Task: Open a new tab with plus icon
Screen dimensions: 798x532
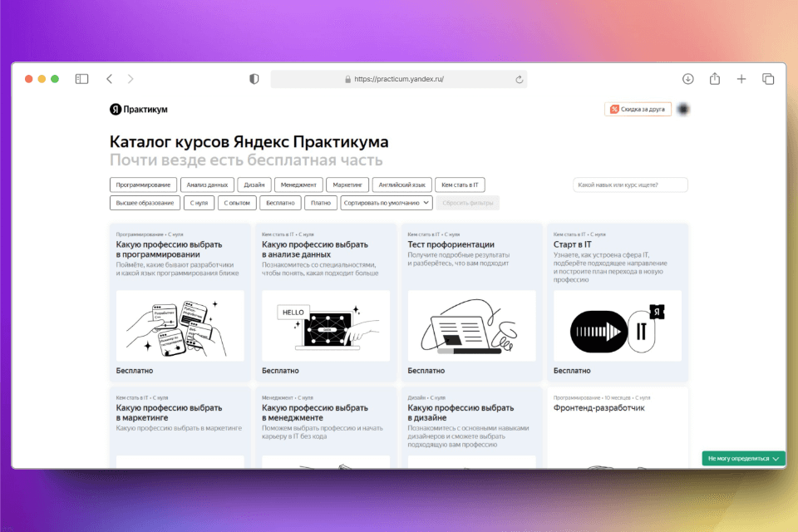Action: coord(741,79)
